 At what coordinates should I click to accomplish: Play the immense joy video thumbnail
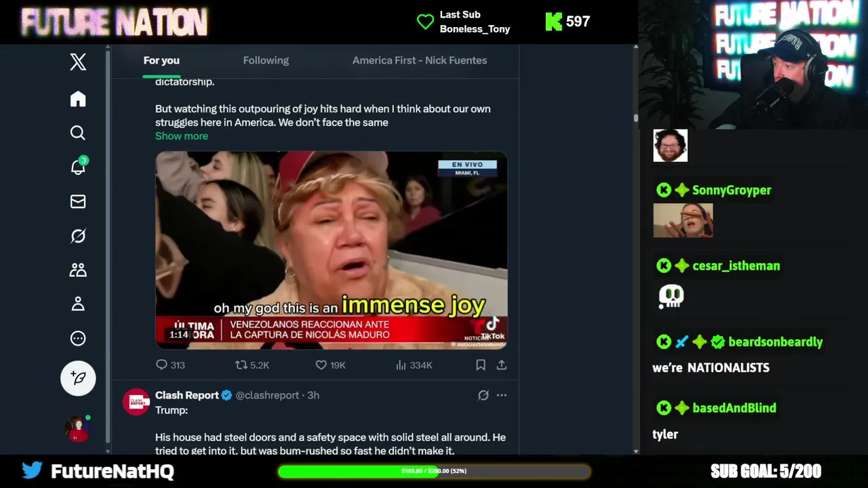click(x=332, y=250)
